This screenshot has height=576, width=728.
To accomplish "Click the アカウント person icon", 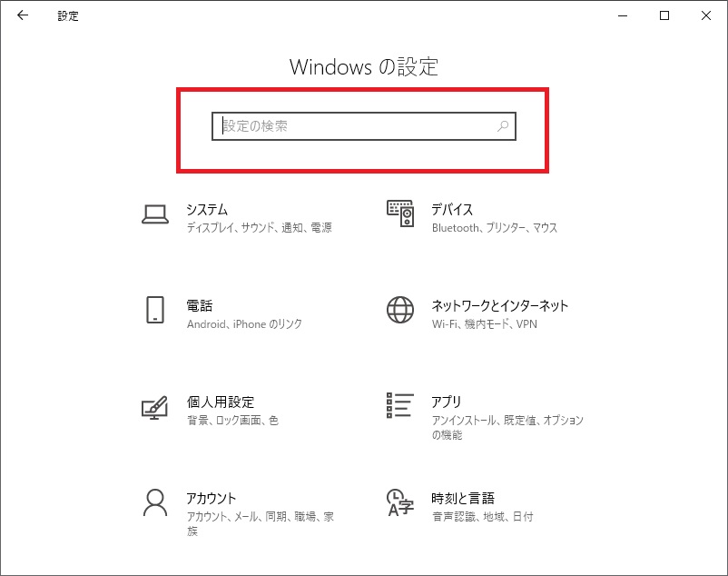I will point(155,502).
